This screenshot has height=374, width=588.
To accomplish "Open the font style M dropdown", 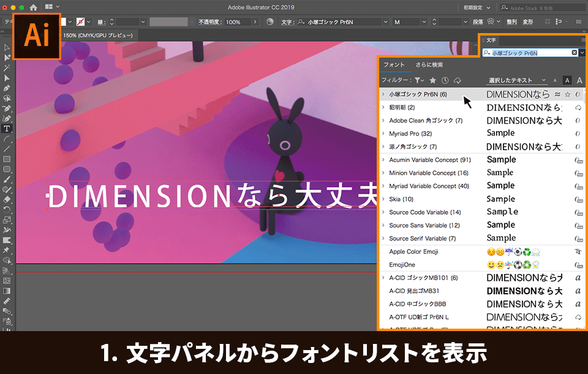I will point(424,22).
